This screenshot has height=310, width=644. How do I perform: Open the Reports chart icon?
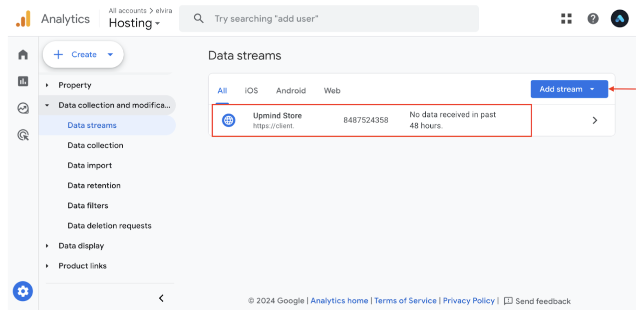23,81
